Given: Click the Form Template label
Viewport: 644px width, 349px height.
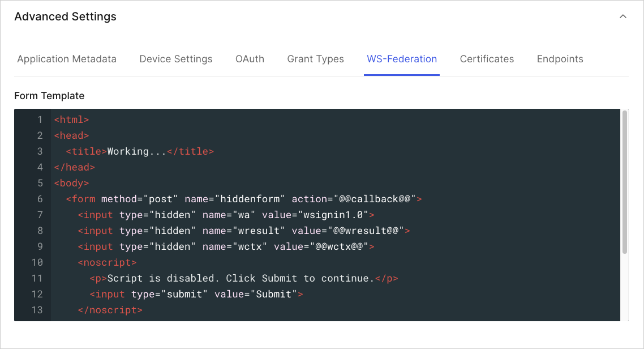Looking at the screenshot, I should coord(49,96).
